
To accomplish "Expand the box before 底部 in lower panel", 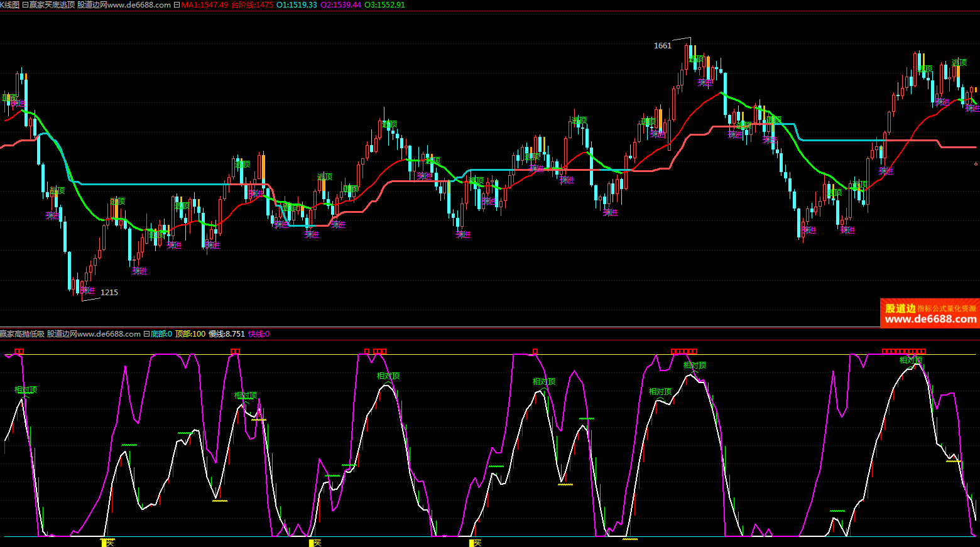I will pyautogui.click(x=146, y=334).
